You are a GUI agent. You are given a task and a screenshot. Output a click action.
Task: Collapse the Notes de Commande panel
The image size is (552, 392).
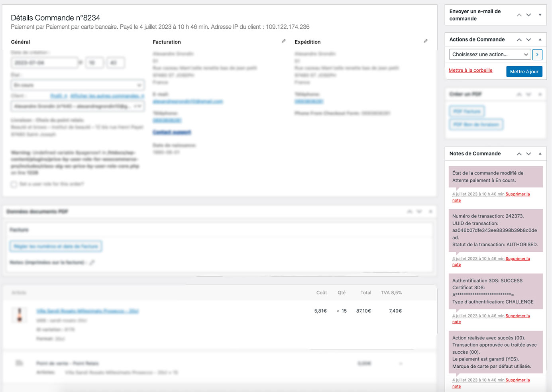click(x=540, y=154)
